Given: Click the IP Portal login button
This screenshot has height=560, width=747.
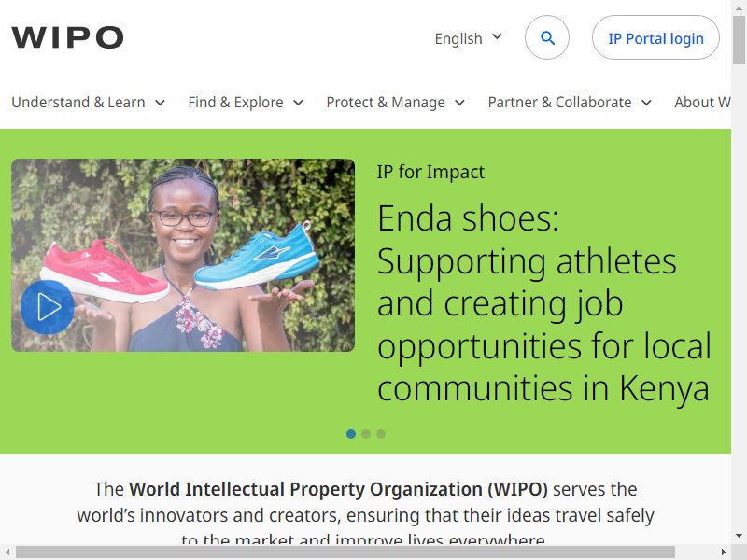Looking at the screenshot, I should (x=655, y=38).
